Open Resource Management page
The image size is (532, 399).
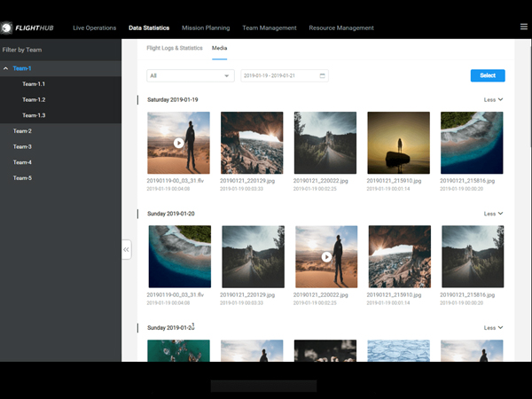(x=341, y=27)
